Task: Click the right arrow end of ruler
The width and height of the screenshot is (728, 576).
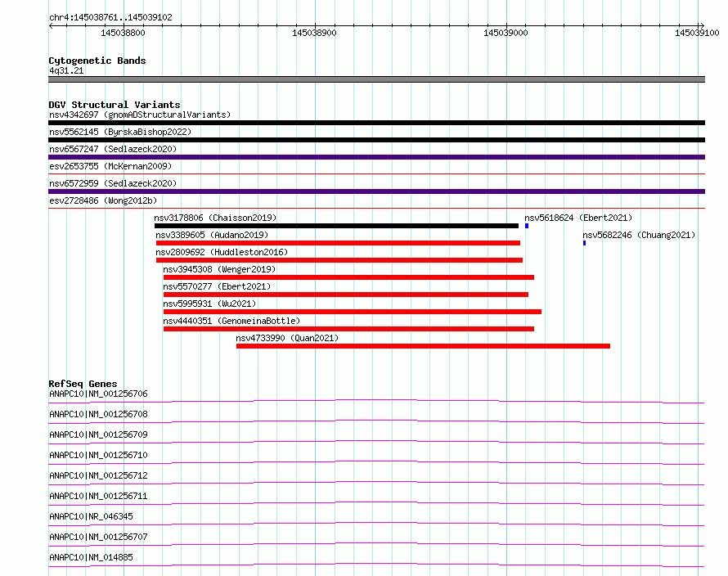Action: [702, 26]
